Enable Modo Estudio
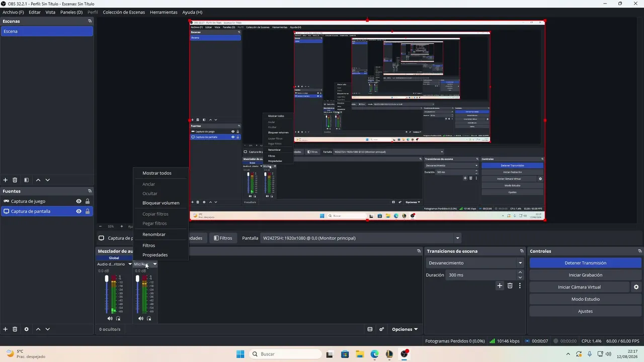Image resolution: width=644 pixels, height=362 pixels. click(x=586, y=299)
